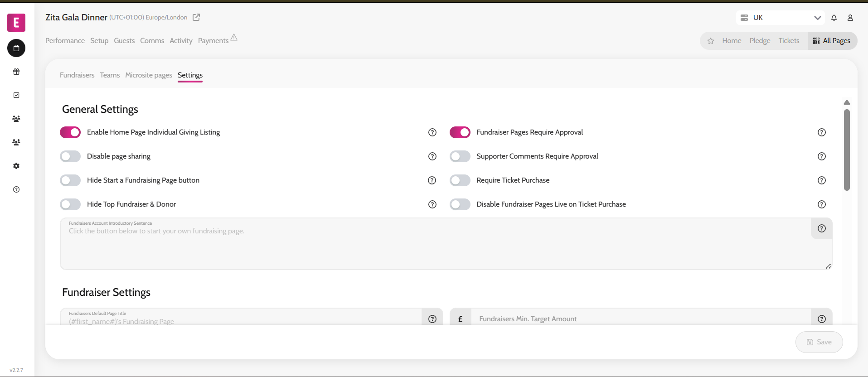Open the Activity menu

[181, 41]
